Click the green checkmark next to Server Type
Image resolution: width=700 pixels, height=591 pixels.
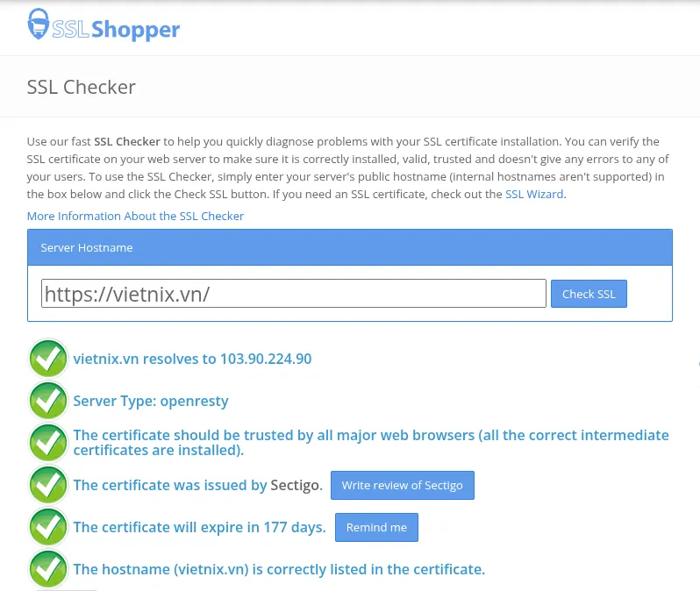tap(48, 401)
